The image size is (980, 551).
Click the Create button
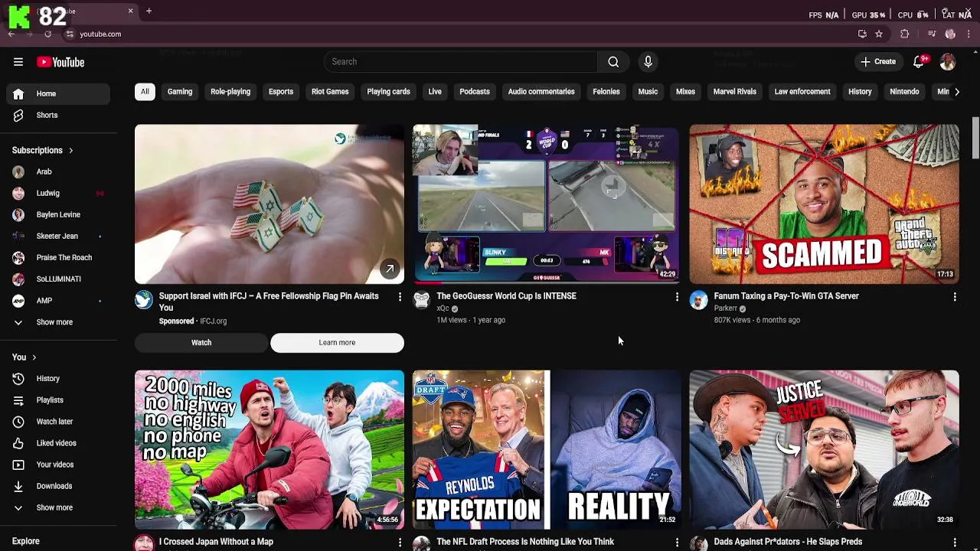click(878, 62)
